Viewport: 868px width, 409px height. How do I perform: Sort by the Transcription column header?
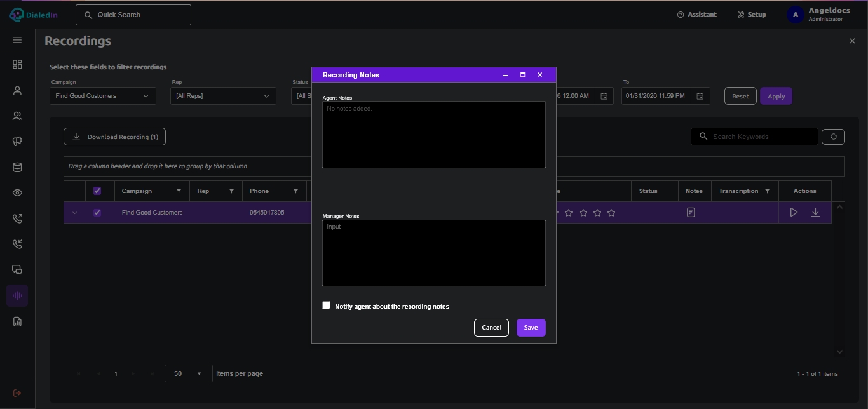(x=738, y=191)
